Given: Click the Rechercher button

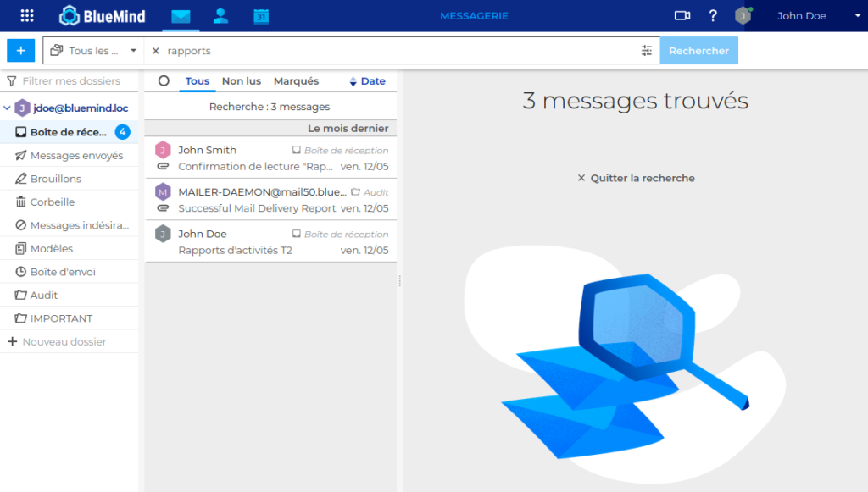Looking at the screenshot, I should 698,51.
